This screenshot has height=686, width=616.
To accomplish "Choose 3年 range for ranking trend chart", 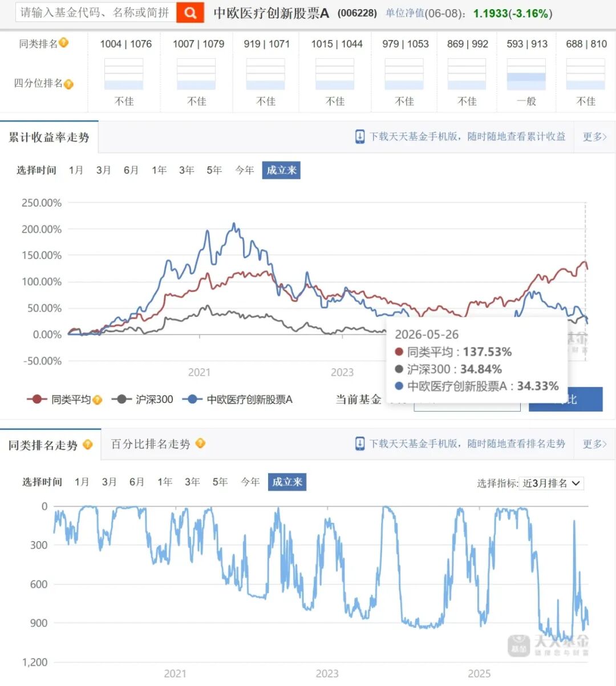I will [192, 482].
